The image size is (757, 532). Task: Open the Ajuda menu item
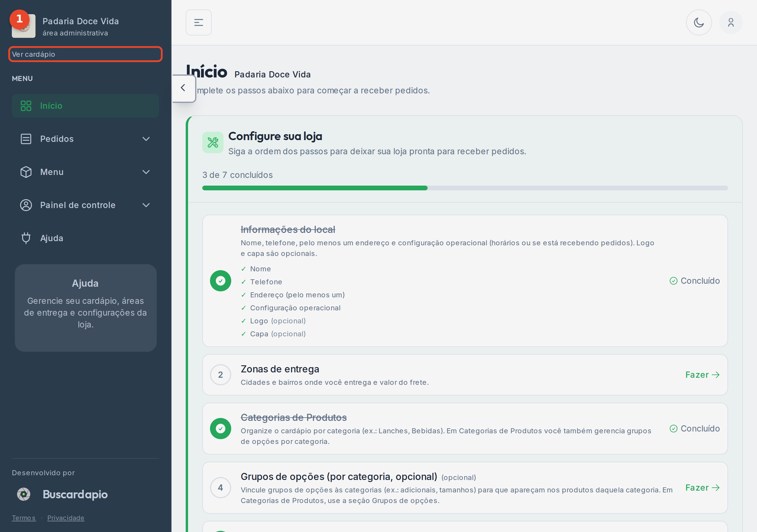tap(85, 238)
